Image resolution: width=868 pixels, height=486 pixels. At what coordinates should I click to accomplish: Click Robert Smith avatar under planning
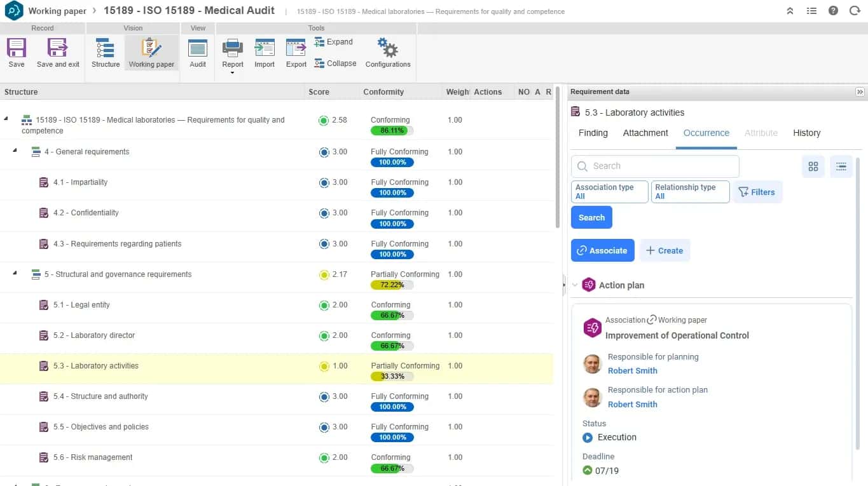coord(593,364)
